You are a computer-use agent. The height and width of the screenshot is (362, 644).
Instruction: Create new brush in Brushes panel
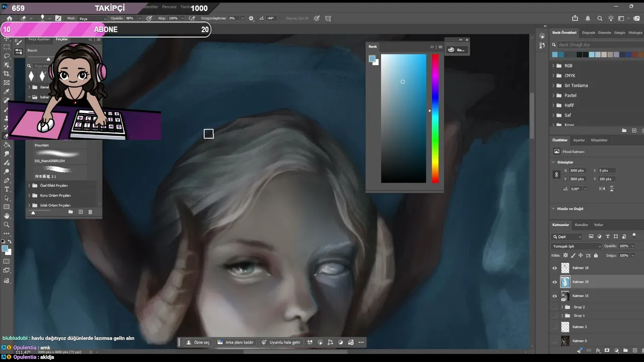tap(80, 212)
